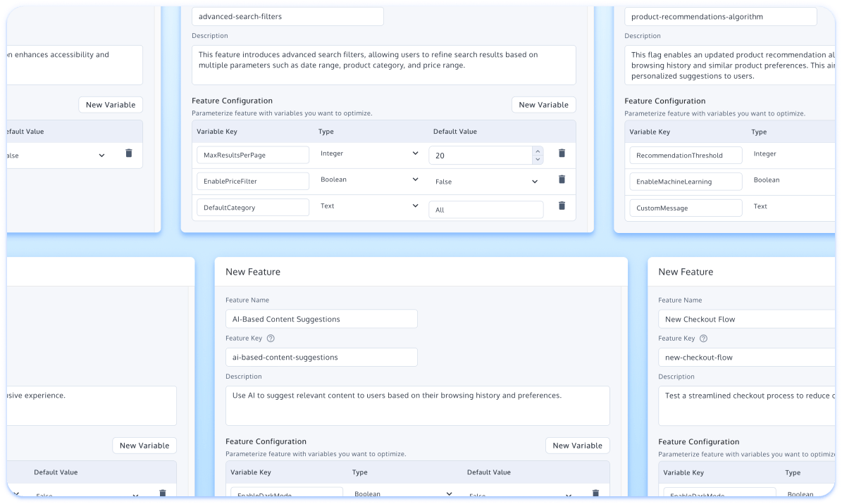Click the EnableMachineLearning variable key field
This screenshot has height=504, width=842.
click(x=686, y=182)
